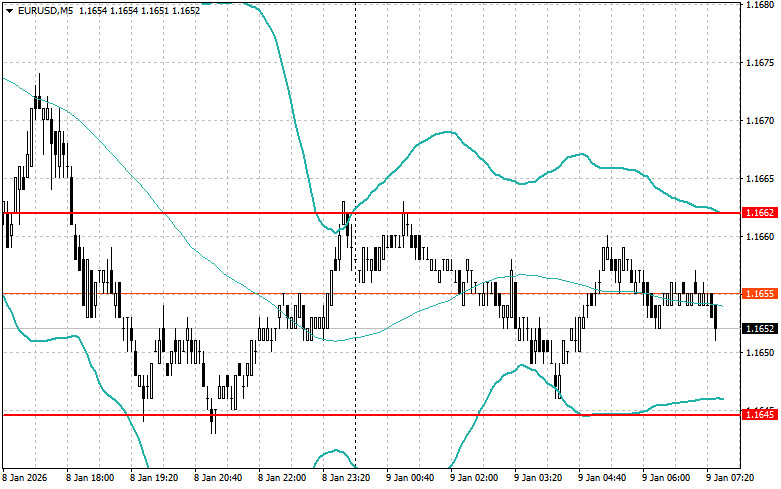Select the 9 Jan 04:40 time label
781x489 pixels.
click(x=602, y=478)
